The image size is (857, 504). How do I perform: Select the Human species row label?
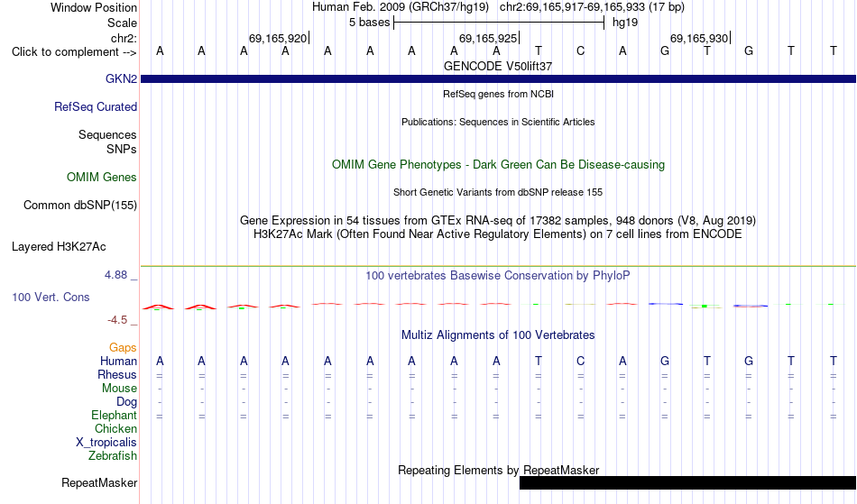(118, 361)
